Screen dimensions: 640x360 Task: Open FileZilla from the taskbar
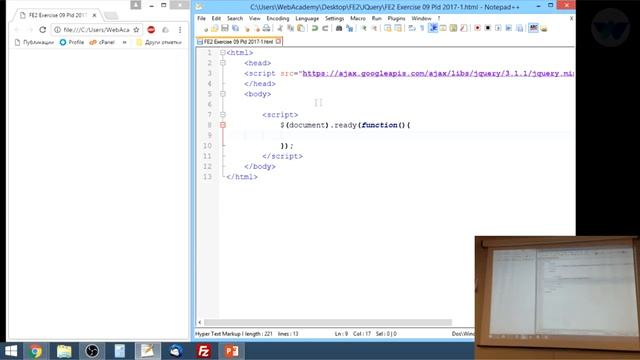[203, 351]
